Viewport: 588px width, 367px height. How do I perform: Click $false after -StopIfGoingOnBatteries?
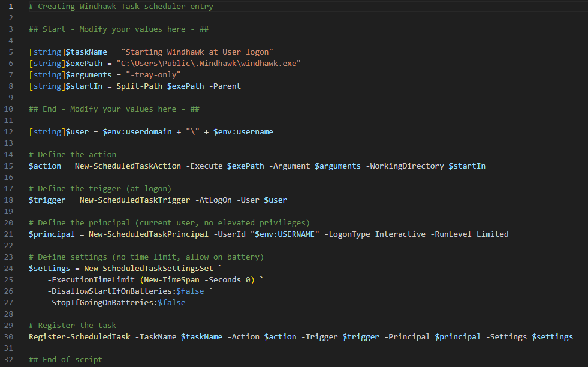[x=171, y=303]
